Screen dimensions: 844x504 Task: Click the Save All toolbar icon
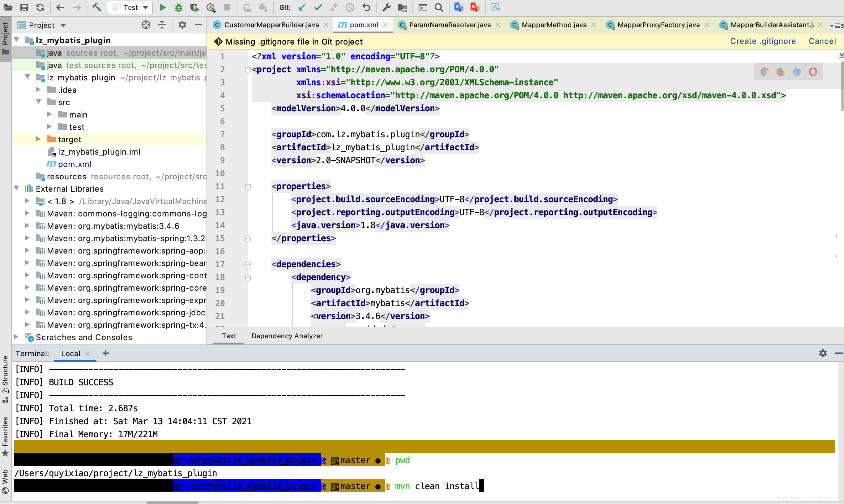coord(24,7)
